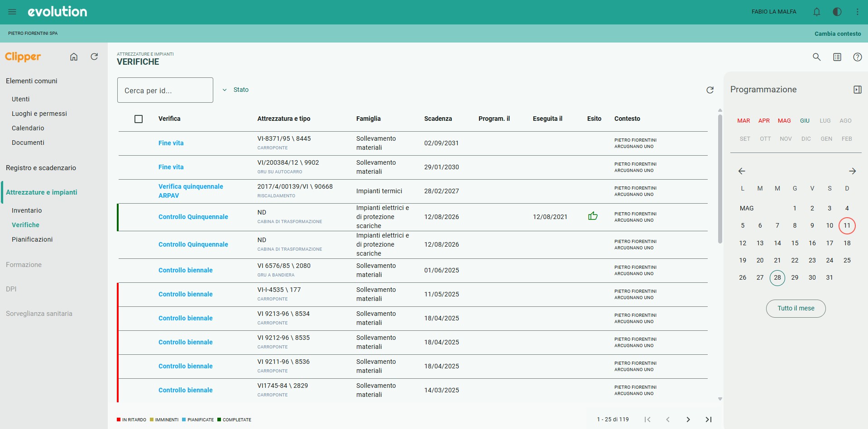Image resolution: width=868 pixels, height=429 pixels.
Task: Click thumbs-up esito icon on Controllo Quinquennale row
Action: point(593,216)
